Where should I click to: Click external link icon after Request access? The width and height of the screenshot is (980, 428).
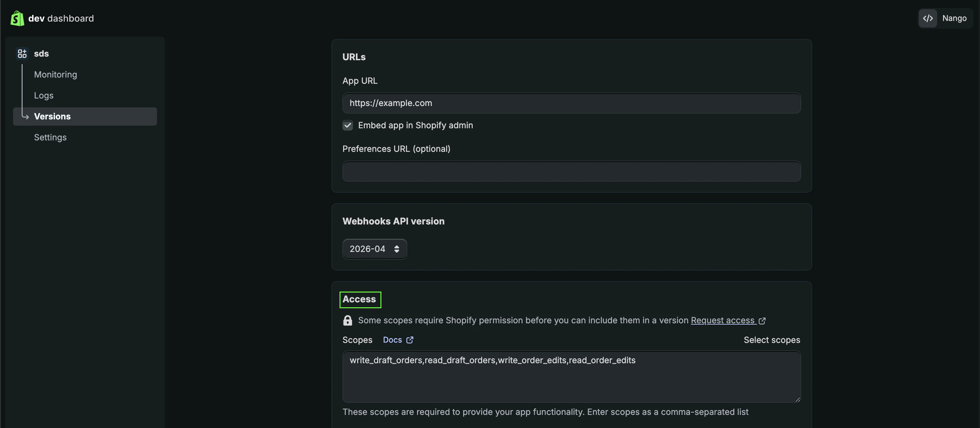(762, 321)
